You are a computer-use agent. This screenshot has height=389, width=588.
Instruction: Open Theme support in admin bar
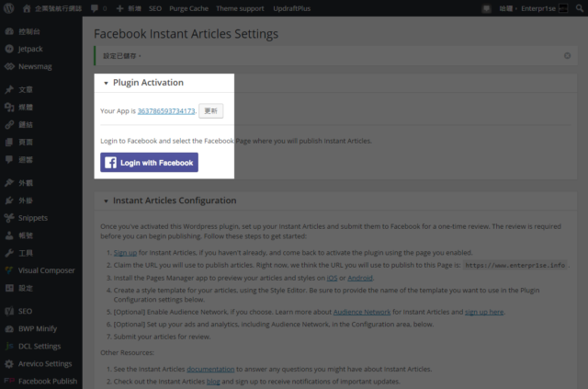click(240, 8)
